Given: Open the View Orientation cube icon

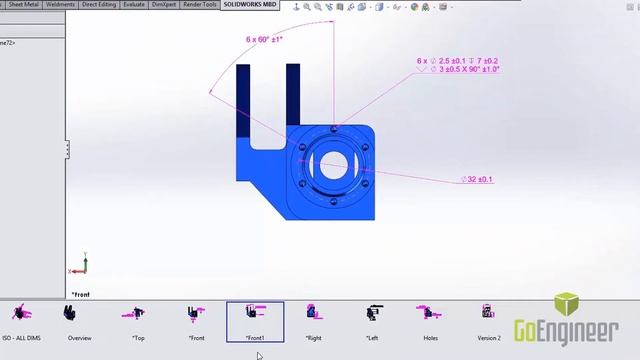Looking at the screenshot, I should [x=362, y=7].
